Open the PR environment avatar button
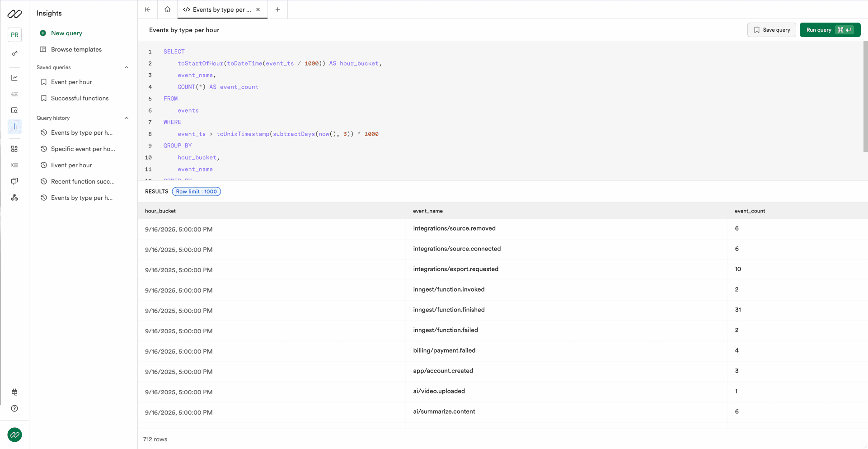This screenshot has width=868, height=449. pos(14,35)
